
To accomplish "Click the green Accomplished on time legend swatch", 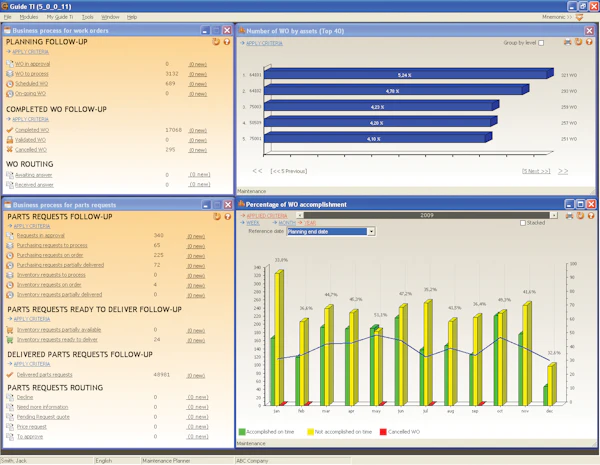I will [242, 432].
